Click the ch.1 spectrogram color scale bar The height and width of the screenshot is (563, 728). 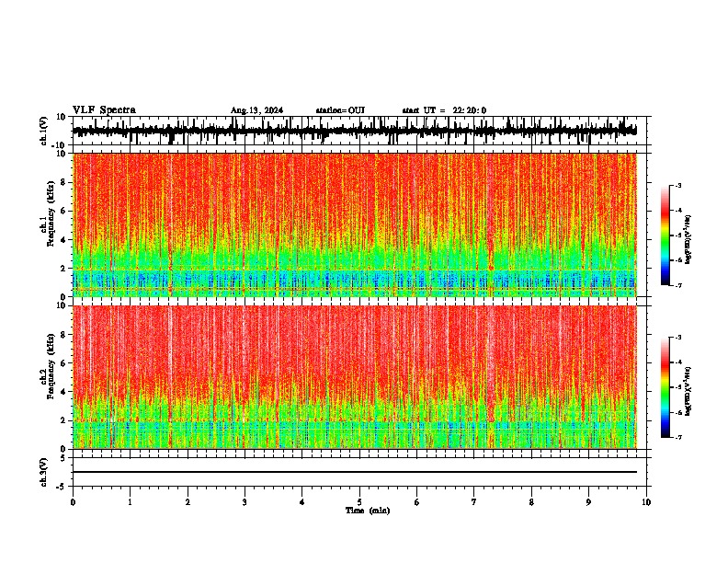coord(665,236)
